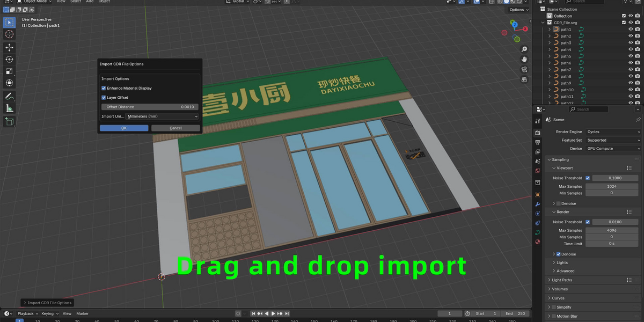This screenshot has width=644, height=322.
Task: Uncheck the Layer Offset option
Action: point(104,98)
